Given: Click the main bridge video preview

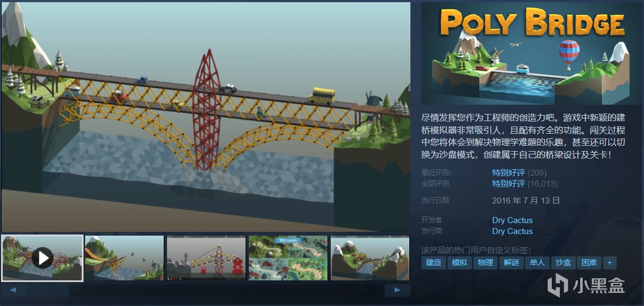Looking at the screenshot, I should (x=206, y=117).
